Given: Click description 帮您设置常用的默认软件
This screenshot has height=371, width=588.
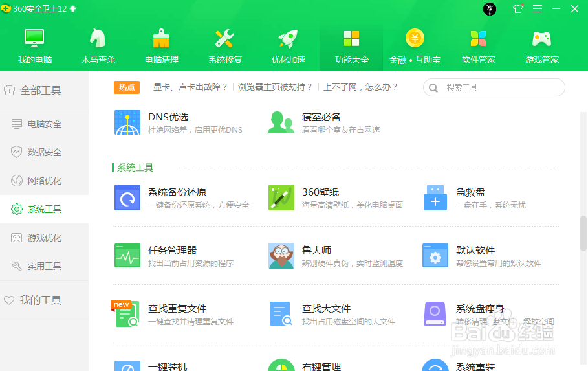Looking at the screenshot, I should pos(499,264).
